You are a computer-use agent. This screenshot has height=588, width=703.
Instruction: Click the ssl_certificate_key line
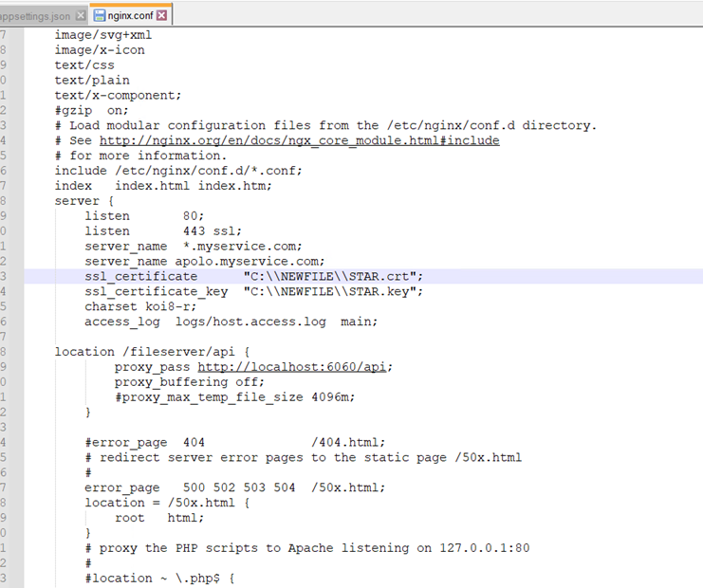pos(253,291)
